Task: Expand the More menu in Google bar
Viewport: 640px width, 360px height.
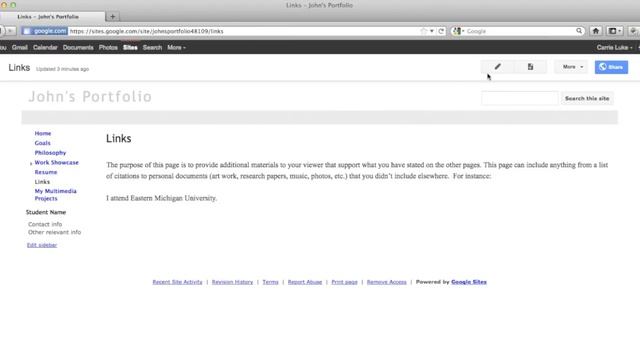Action: [176, 47]
